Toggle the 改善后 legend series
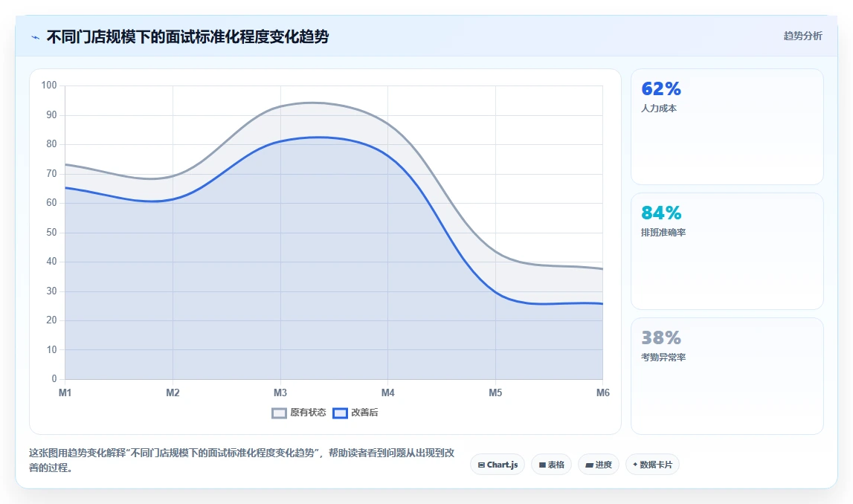Screen dimensions: 853x504 355,413
